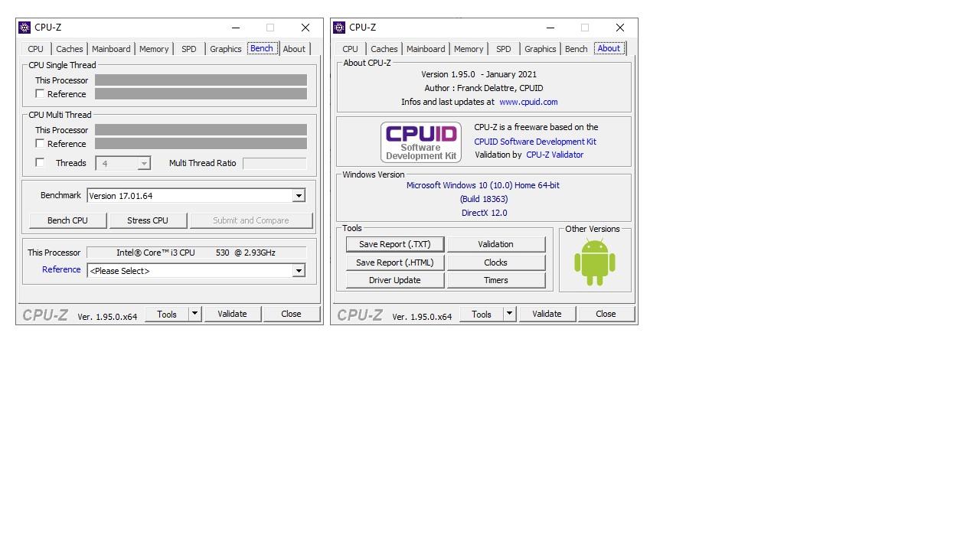Click the Multi Thread This Processor score bar
Viewport: 980px width, 551px height.
(x=201, y=130)
